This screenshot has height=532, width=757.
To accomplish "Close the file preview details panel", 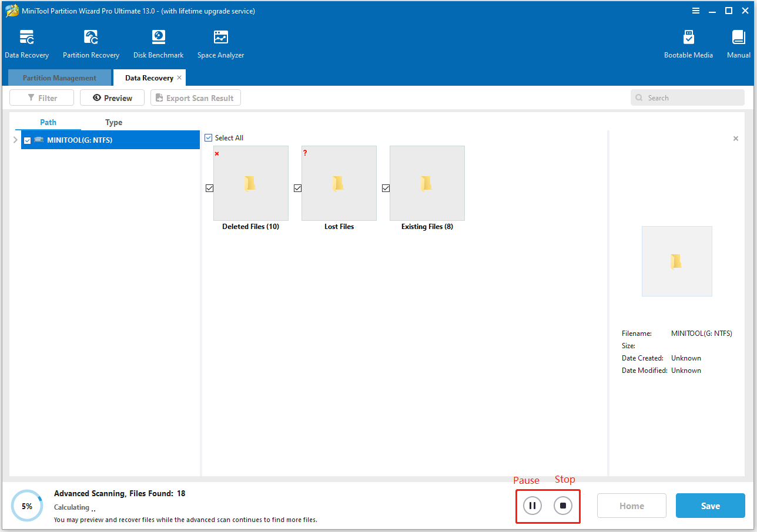I will tap(735, 139).
